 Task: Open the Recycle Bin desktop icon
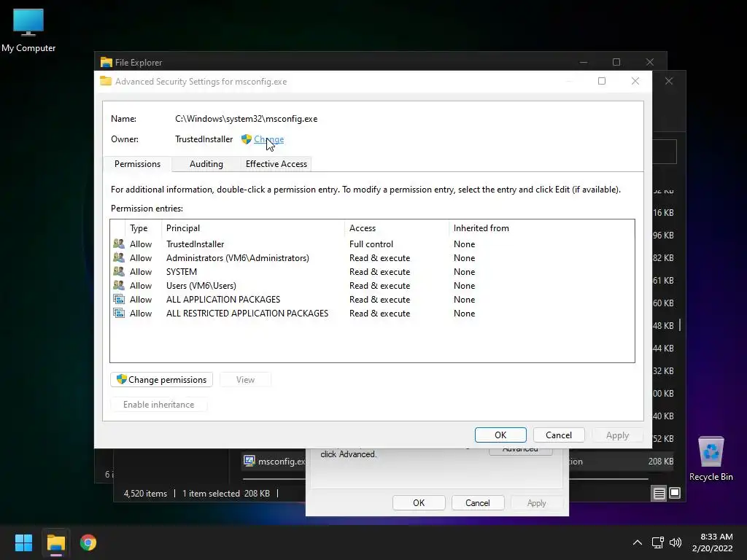[x=711, y=459]
